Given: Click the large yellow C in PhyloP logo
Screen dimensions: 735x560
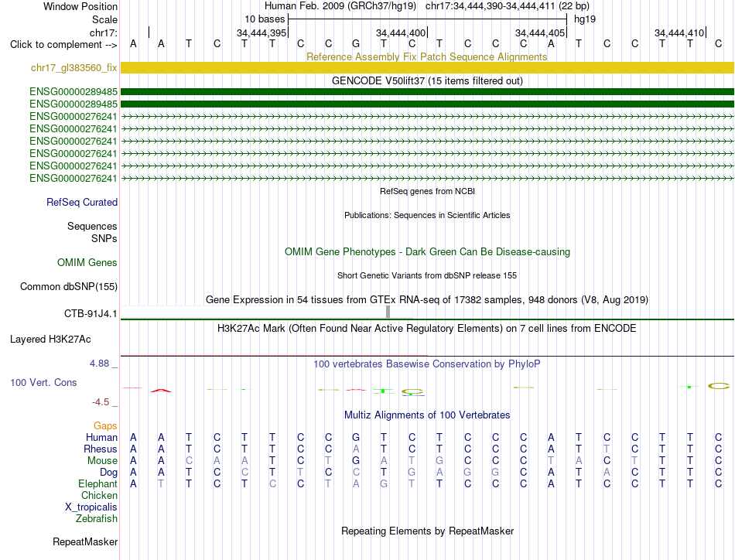Looking at the screenshot, I should pos(719,386).
